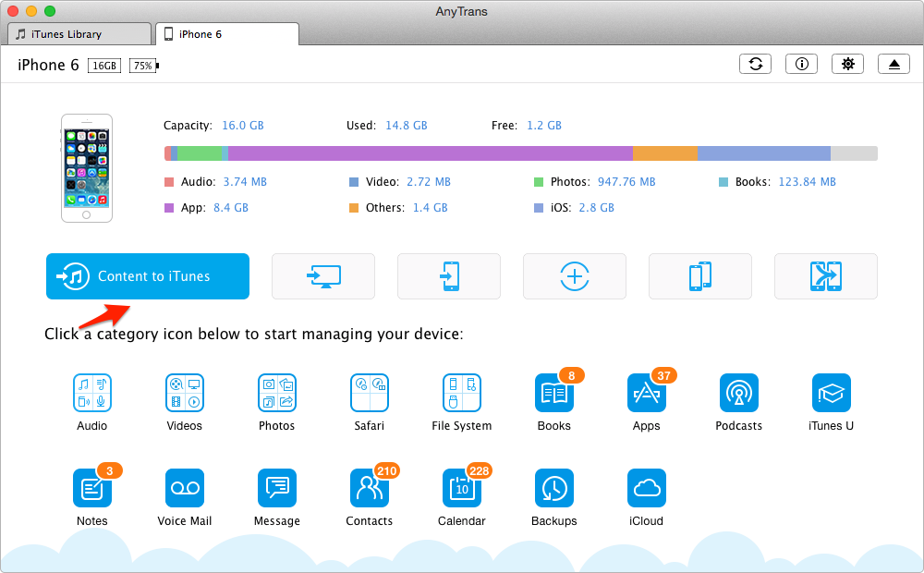This screenshot has width=924, height=573.
Task: Refresh the device with the refresh icon
Action: pos(756,64)
